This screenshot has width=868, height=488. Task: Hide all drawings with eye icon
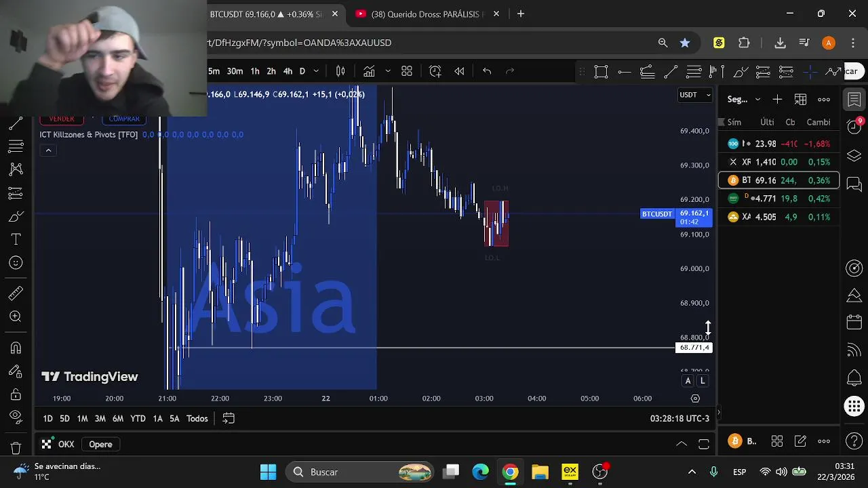16,418
